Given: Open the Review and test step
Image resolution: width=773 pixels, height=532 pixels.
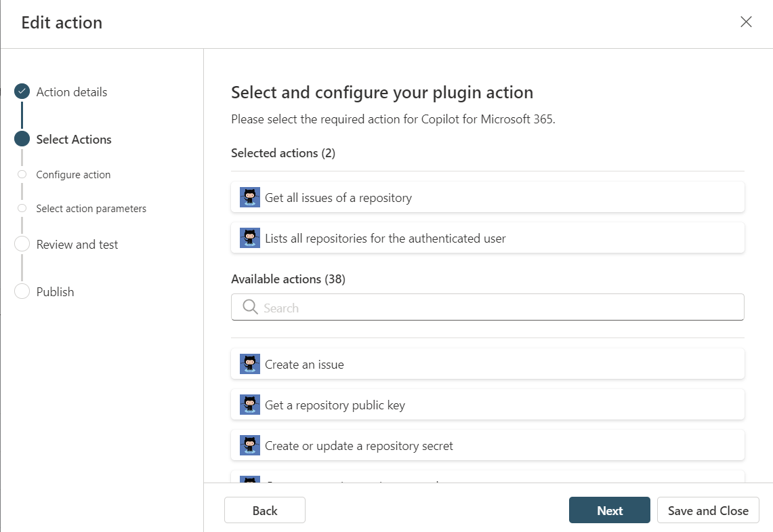Looking at the screenshot, I should pyautogui.click(x=77, y=244).
